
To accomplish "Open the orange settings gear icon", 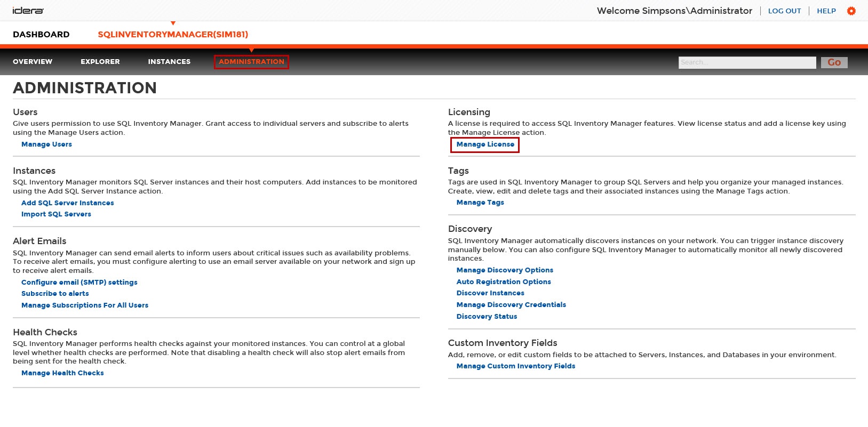I will (851, 11).
